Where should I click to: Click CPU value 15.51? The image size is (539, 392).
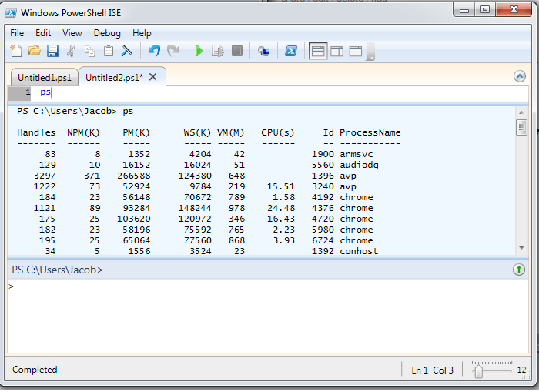(x=281, y=186)
